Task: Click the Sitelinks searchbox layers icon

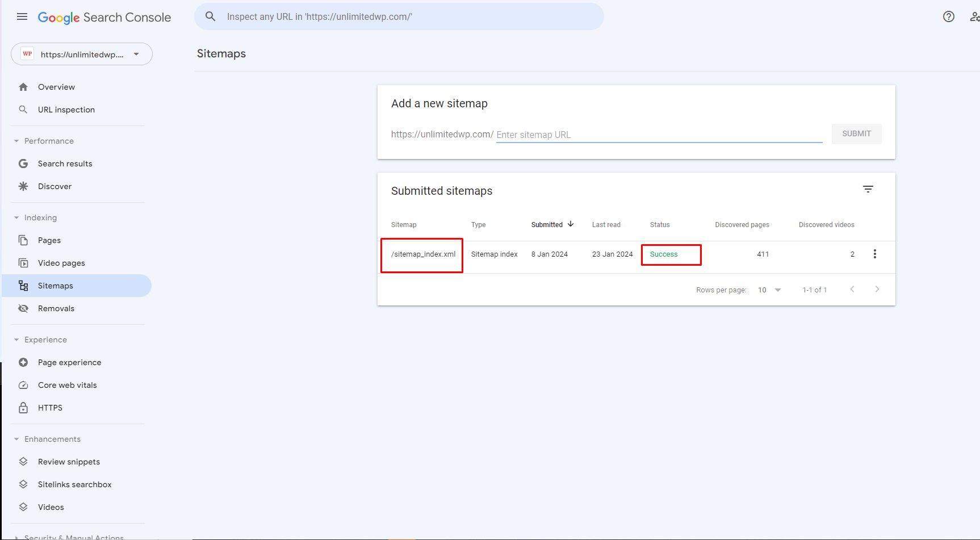Action: 23,484
